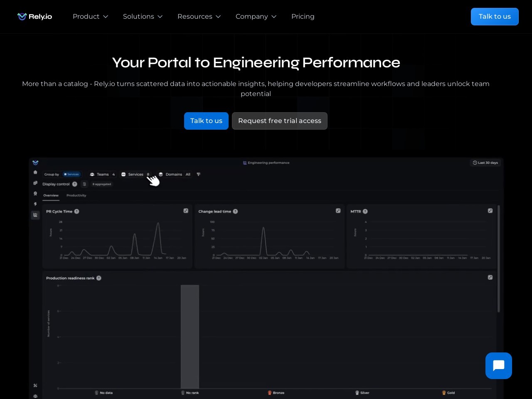Click the 8 aggregated badge
Viewport: 532px width, 399px height.
pyautogui.click(x=102, y=184)
